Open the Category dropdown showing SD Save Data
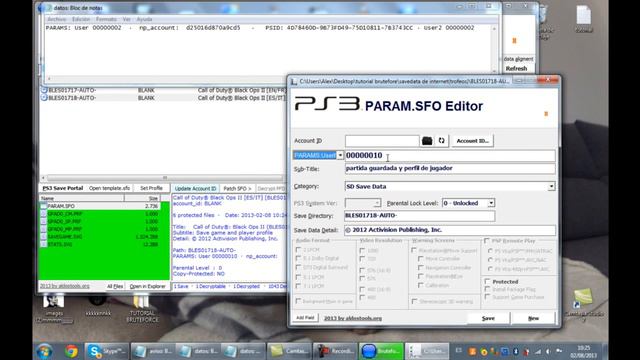640x360 pixels. point(551,187)
